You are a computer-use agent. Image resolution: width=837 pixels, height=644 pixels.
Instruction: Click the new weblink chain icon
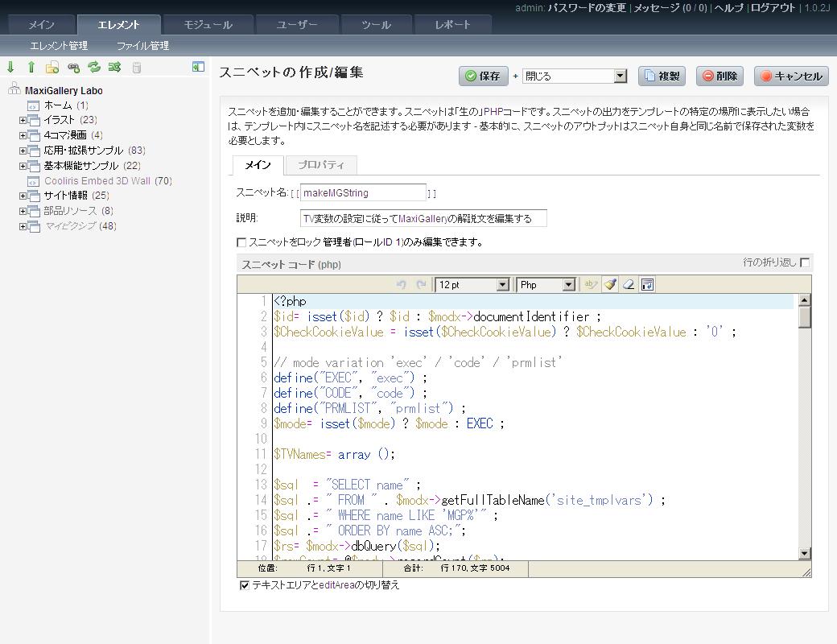(x=73, y=68)
